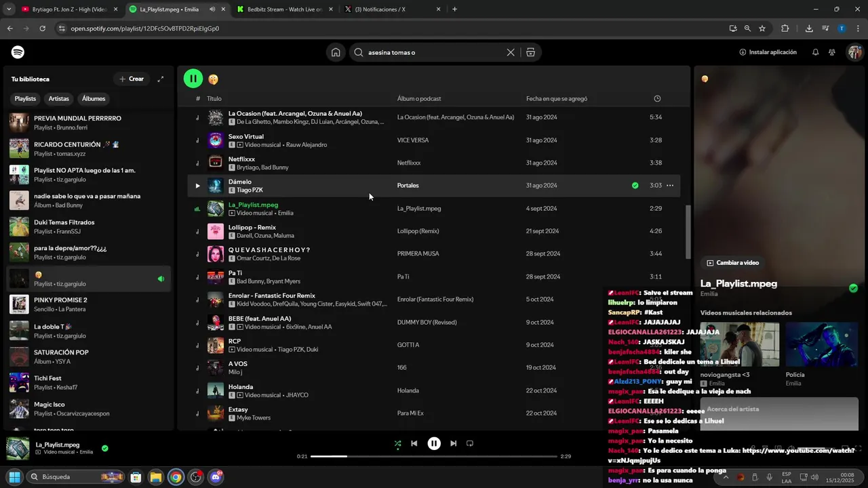Open Spotify home via the house icon
The height and width of the screenshot is (488, 868).
point(336,52)
